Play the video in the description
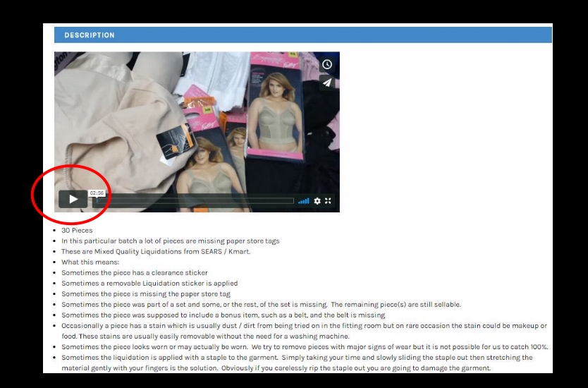The width and height of the screenshot is (588, 388). [x=73, y=199]
